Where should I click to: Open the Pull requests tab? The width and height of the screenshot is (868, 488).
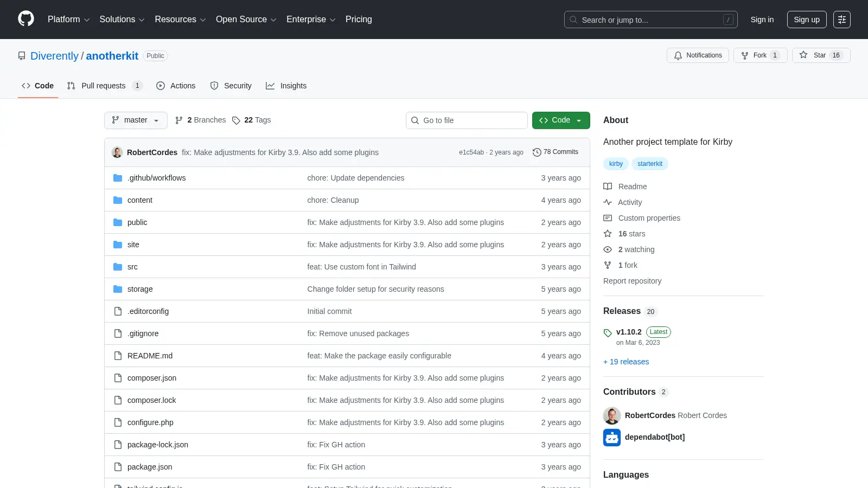(104, 86)
